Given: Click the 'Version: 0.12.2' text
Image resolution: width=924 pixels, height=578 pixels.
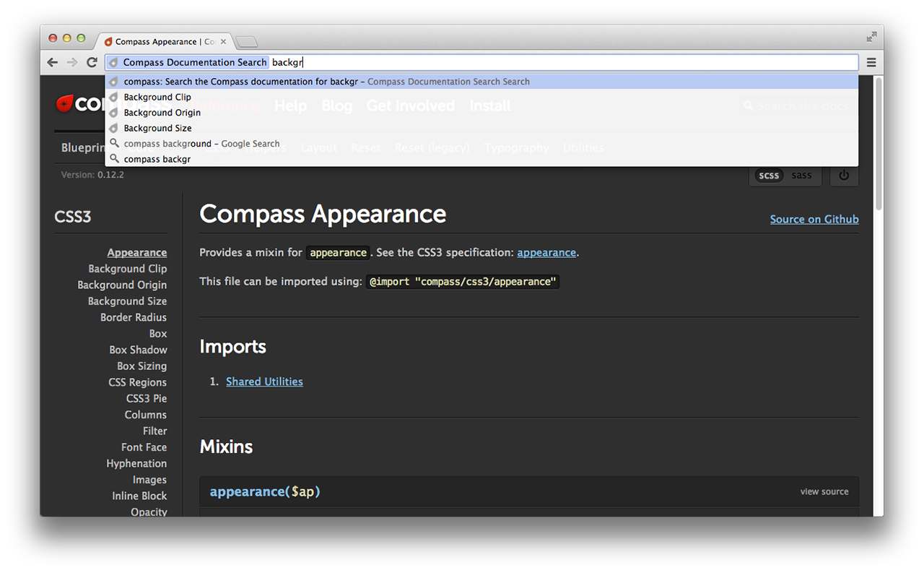Looking at the screenshot, I should point(92,175).
